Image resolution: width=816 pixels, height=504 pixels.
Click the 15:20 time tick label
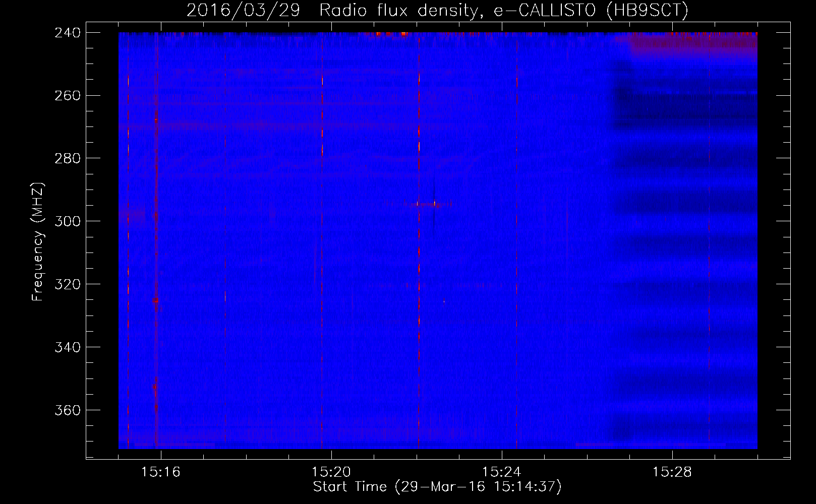[x=331, y=472]
